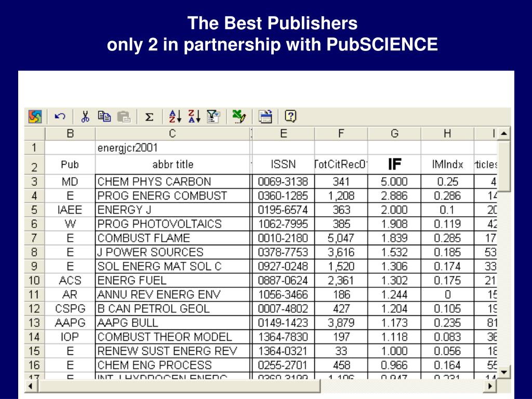Click the vertical scrollbar up arrow
Image resolution: width=532 pixels, height=399 pixels.
[x=504, y=134]
